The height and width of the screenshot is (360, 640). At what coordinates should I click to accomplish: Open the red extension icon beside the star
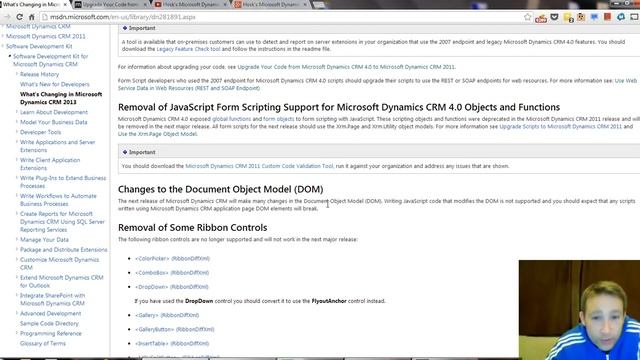541,18
